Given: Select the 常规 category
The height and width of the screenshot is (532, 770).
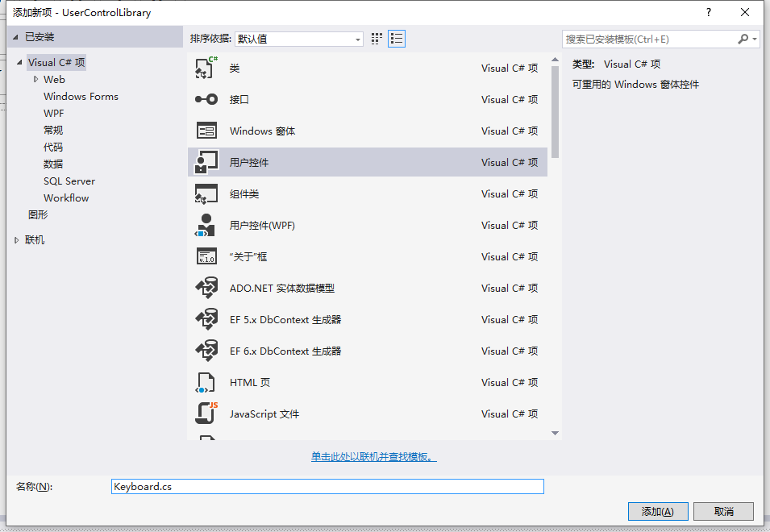Looking at the screenshot, I should (53, 130).
